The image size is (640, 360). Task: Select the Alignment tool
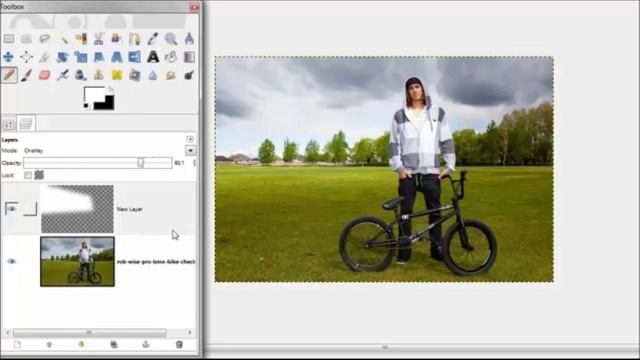(27, 57)
